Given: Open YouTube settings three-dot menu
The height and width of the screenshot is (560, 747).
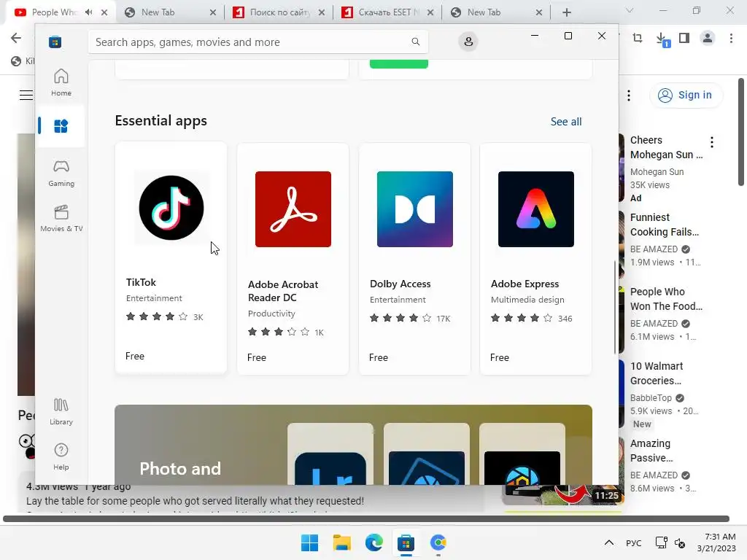Looking at the screenshot, I should pyautogui.click(x=629, y=96).
